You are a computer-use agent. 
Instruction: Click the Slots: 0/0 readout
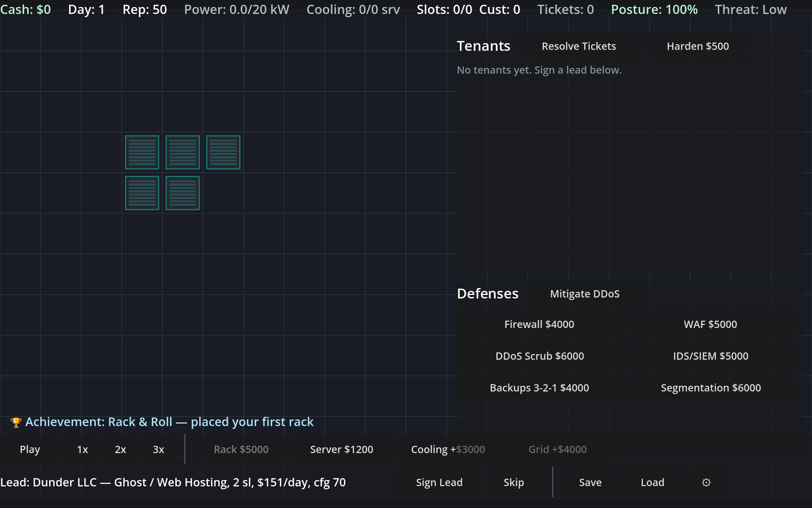444,10
